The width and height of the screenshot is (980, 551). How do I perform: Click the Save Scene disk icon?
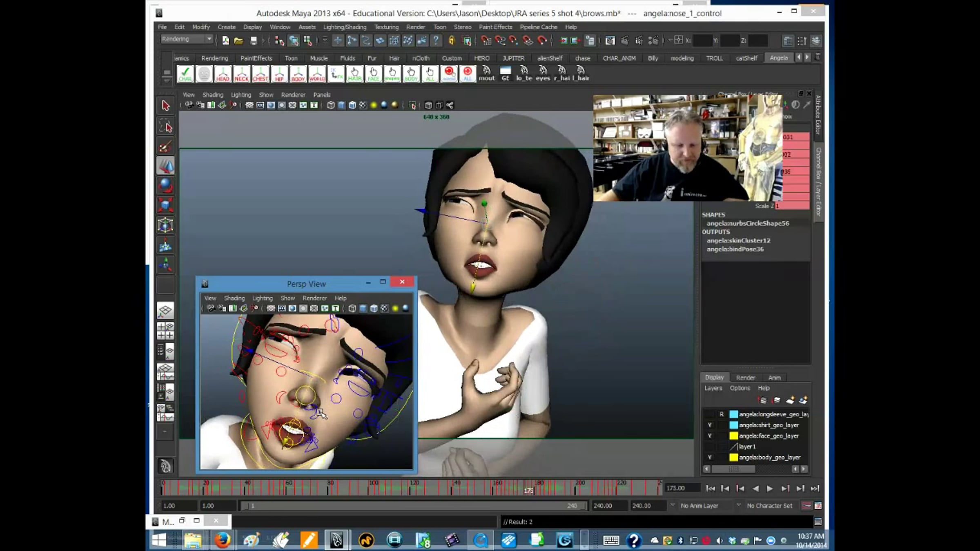(254, 40)
